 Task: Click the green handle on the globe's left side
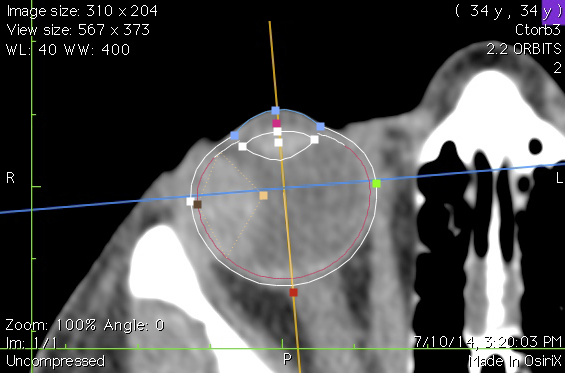point(376,183)
